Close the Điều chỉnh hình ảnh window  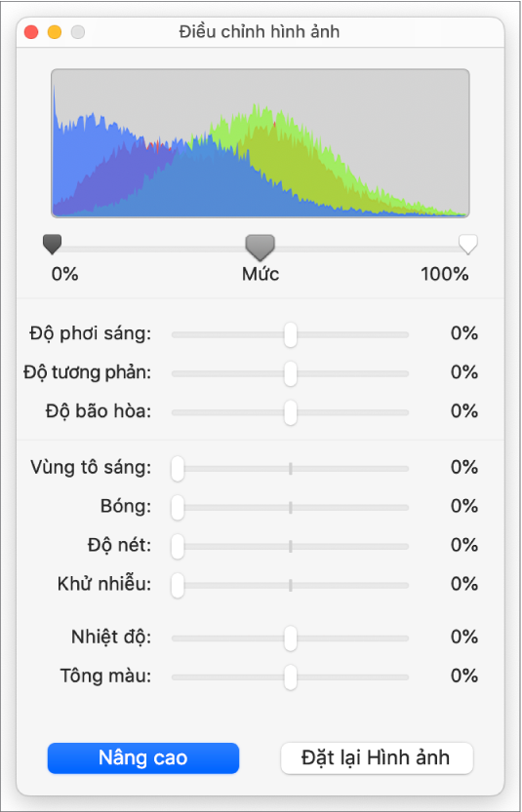tap(31, 32)
